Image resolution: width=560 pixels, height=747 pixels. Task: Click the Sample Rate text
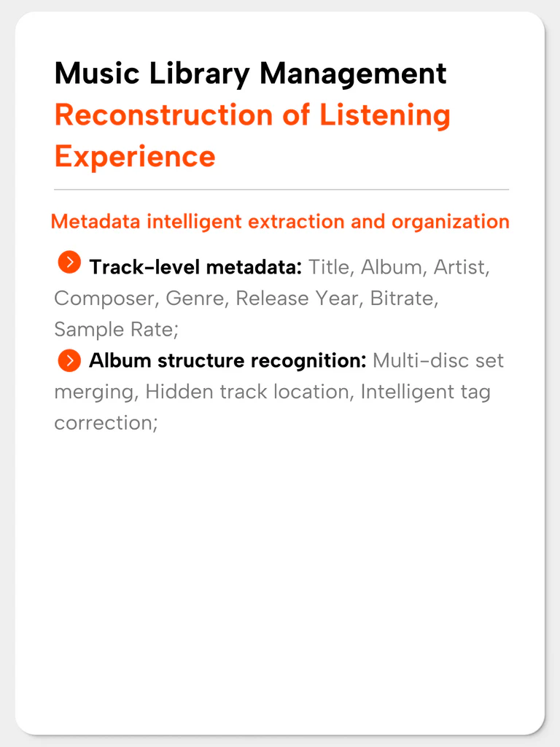click(x=114, y=329)
